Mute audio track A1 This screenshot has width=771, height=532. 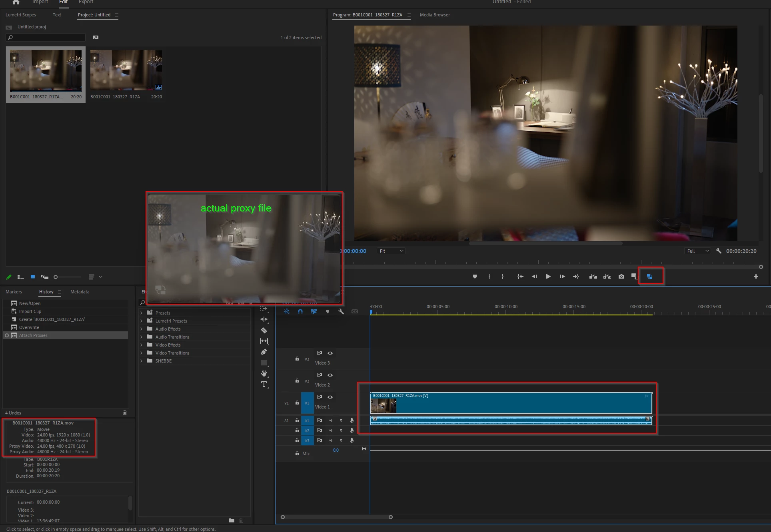pyautogui.click(x=330, y=420)
